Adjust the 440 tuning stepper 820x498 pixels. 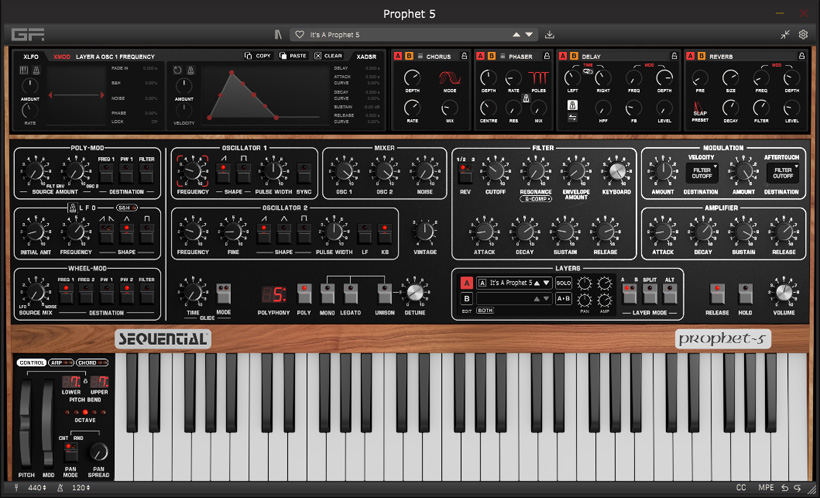click(36, 488)
